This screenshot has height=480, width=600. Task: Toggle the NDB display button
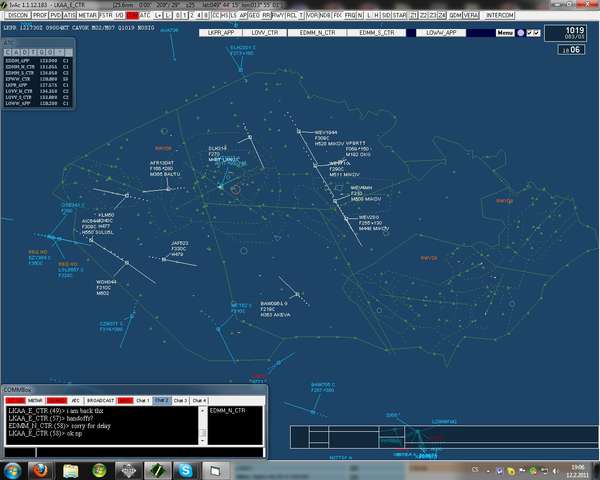325,15
